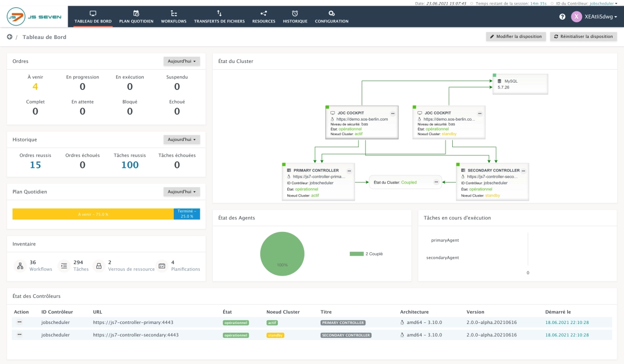Open the Aujourd'hui dropdown in the Ordres panel
The height and width of the screenshot is (364, 624).
[182, 61]
